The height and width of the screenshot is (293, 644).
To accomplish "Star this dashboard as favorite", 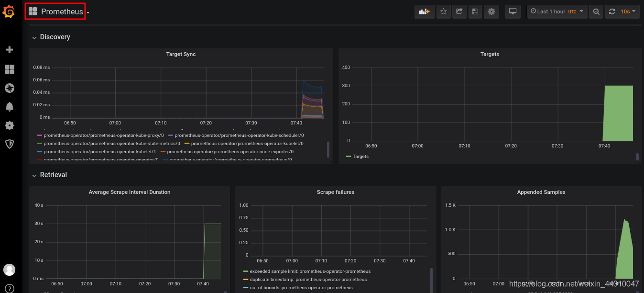I will click(444, 11).
